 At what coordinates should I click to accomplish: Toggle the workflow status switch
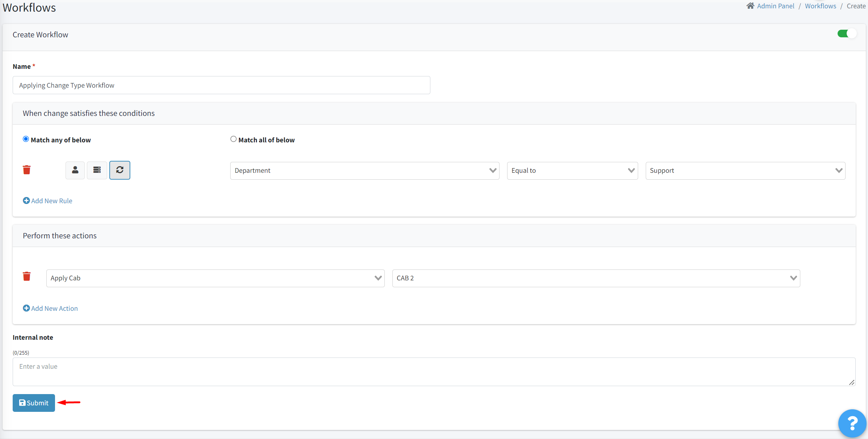coord(846,34)
